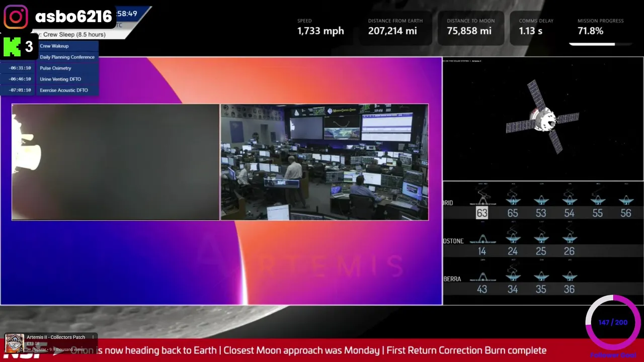Click the viewer count 3 beside Kick logo
The height and width of the screenshot is (362, 644).
click(29, 47)
